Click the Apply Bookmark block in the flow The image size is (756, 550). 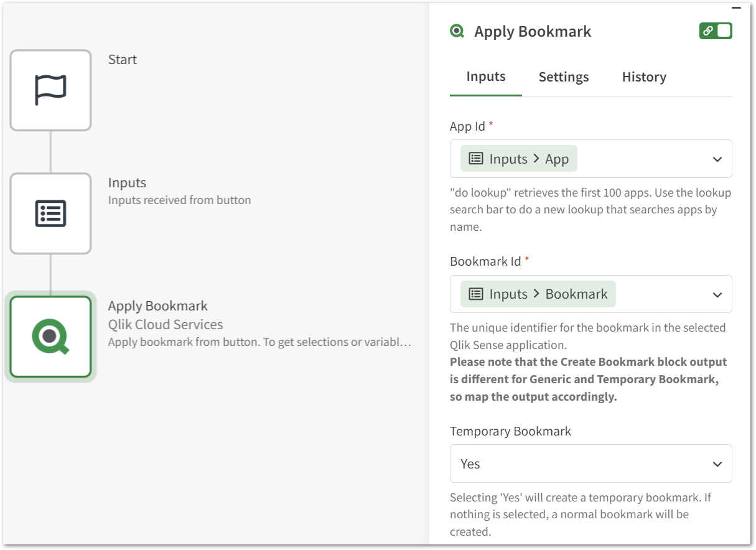50,336
